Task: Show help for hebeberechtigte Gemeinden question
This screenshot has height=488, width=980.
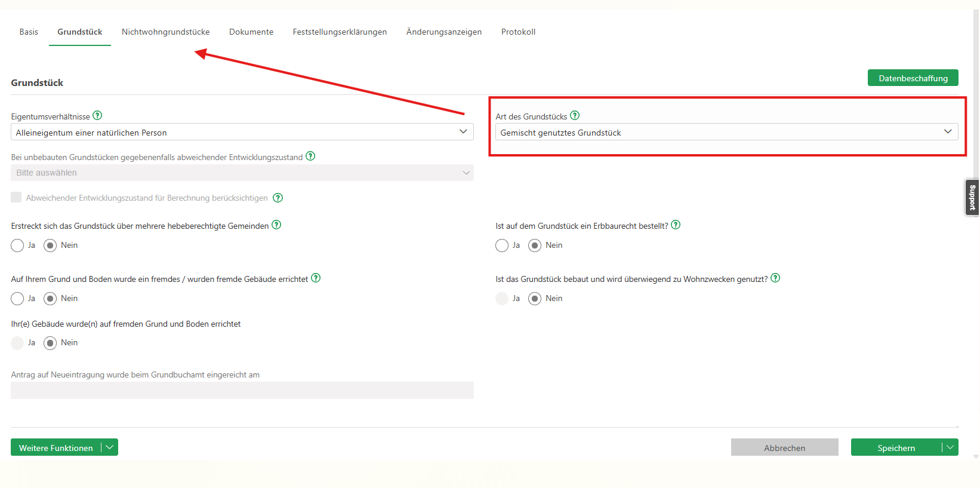Action: 276,225
